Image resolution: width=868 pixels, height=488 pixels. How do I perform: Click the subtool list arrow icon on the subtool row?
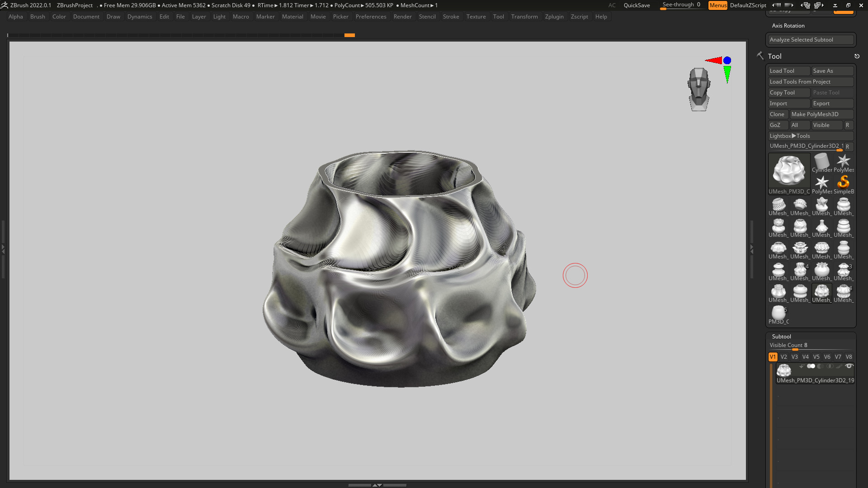pyautogui.click(x=802, y=366)
